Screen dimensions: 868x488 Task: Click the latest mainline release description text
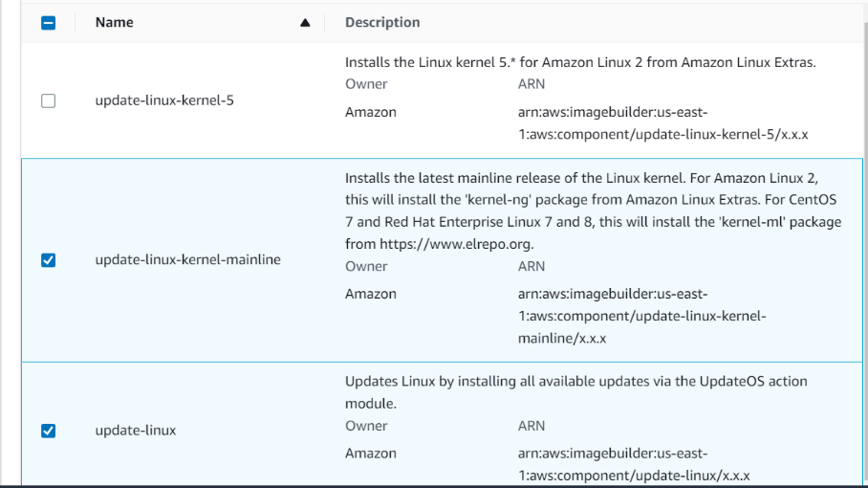pyautogui.click(x=593, y=211)
